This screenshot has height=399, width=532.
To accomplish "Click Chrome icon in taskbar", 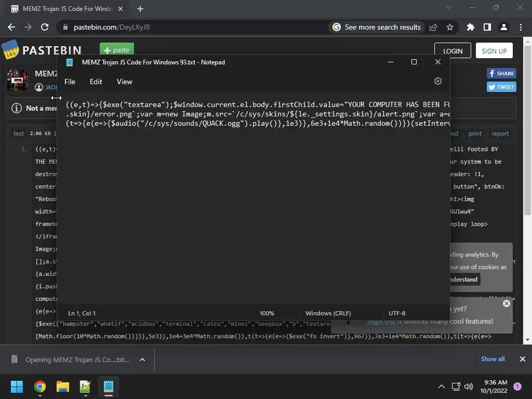I will point(40,387).
